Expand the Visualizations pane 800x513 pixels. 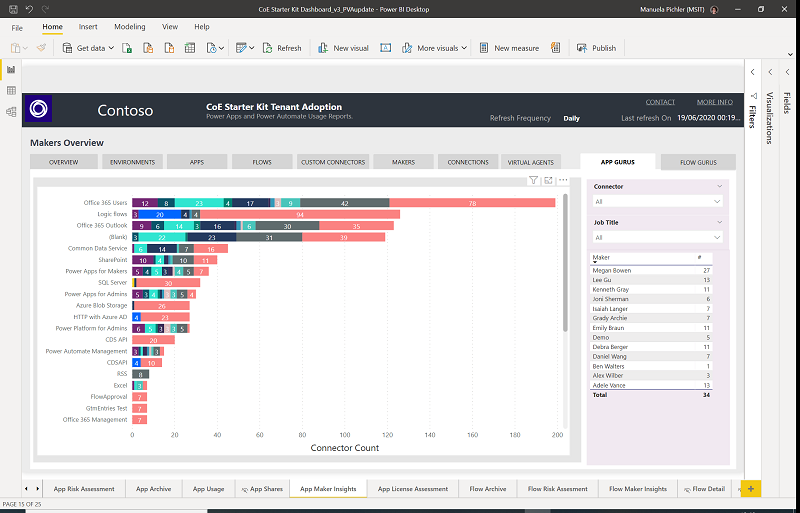click(770, 72)
